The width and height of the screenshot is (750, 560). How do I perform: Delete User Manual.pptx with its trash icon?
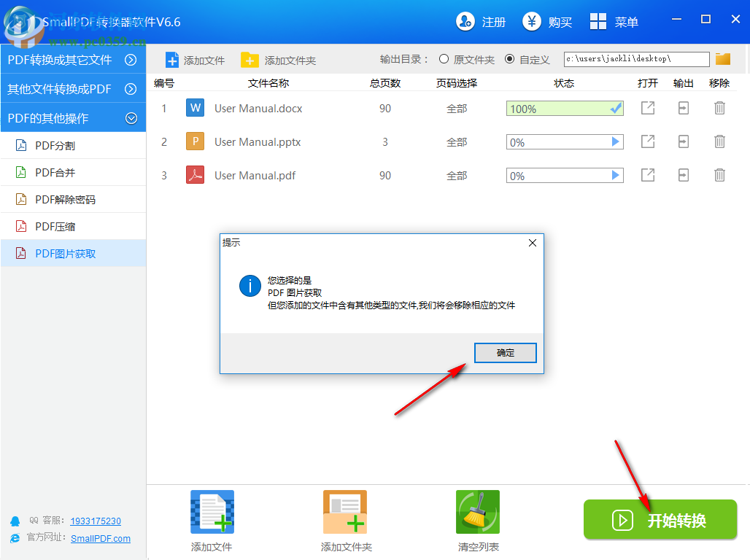click(719, 141)
